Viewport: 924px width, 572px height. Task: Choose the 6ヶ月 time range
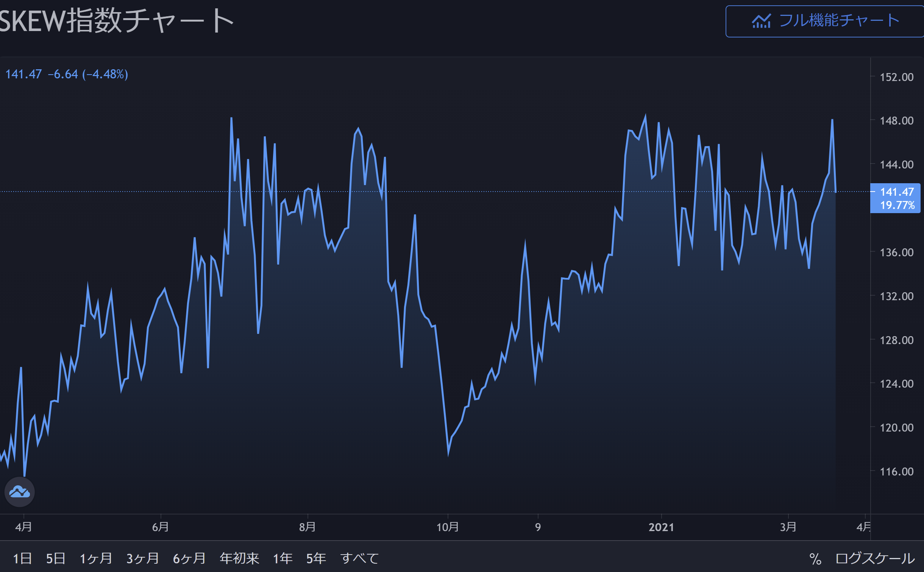(189, 558)
